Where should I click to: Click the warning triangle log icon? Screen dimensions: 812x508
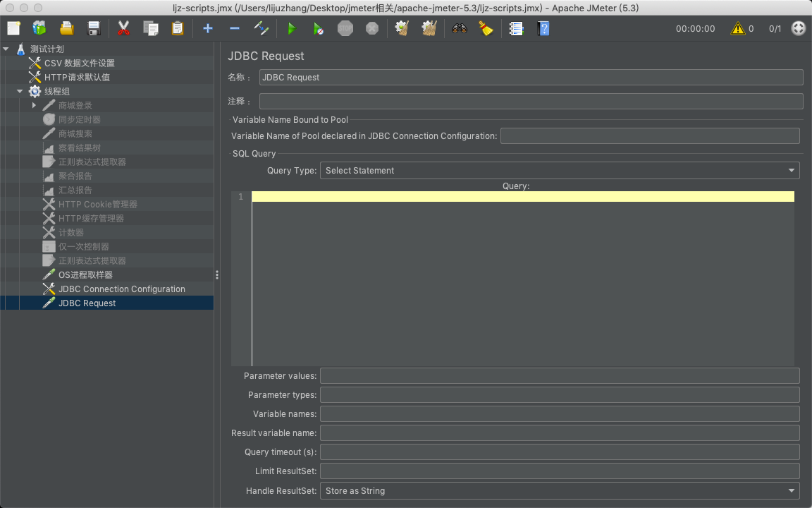737,28
